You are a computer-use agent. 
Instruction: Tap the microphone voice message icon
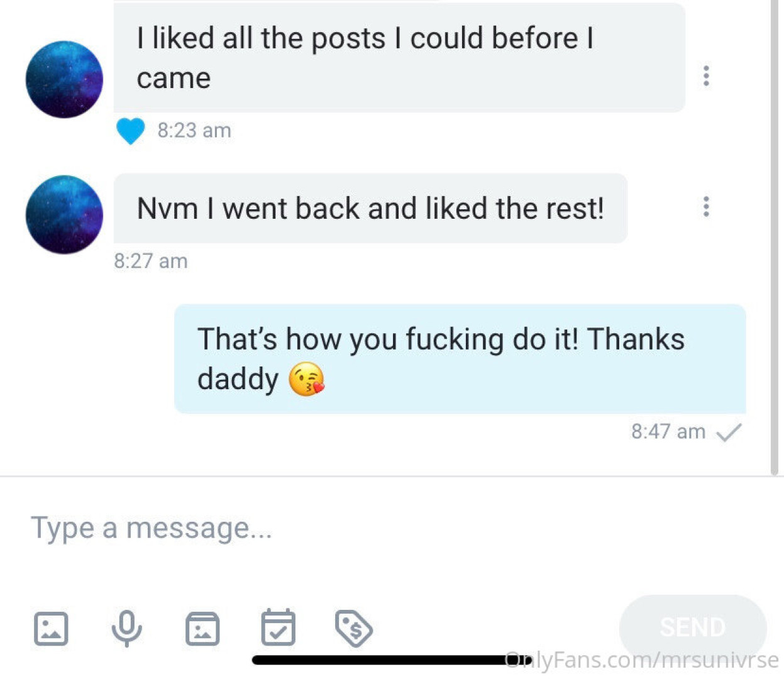126,628
